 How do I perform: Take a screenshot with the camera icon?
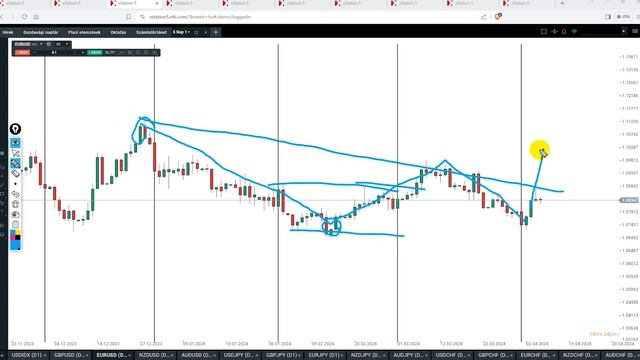[x=16, y=214]
